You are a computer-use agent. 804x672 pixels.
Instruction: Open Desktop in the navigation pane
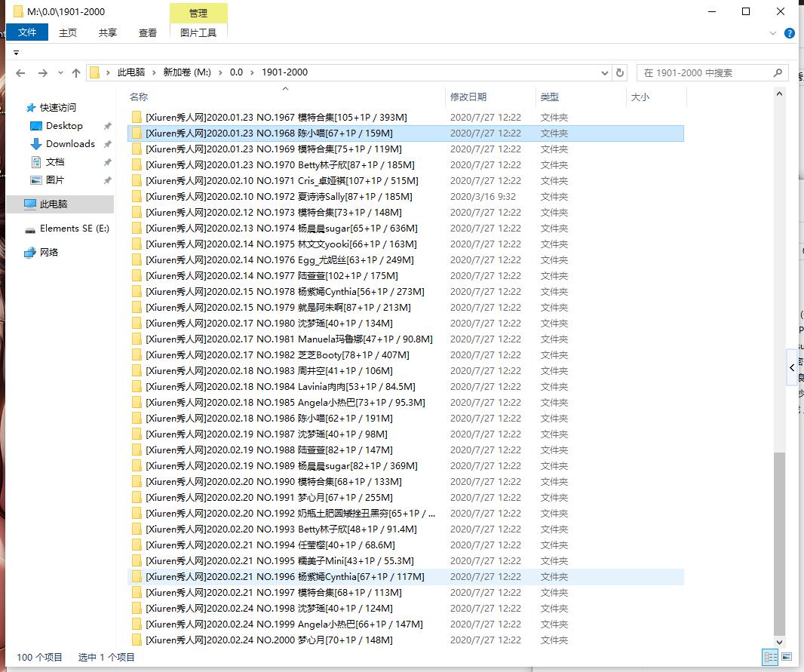63,126
